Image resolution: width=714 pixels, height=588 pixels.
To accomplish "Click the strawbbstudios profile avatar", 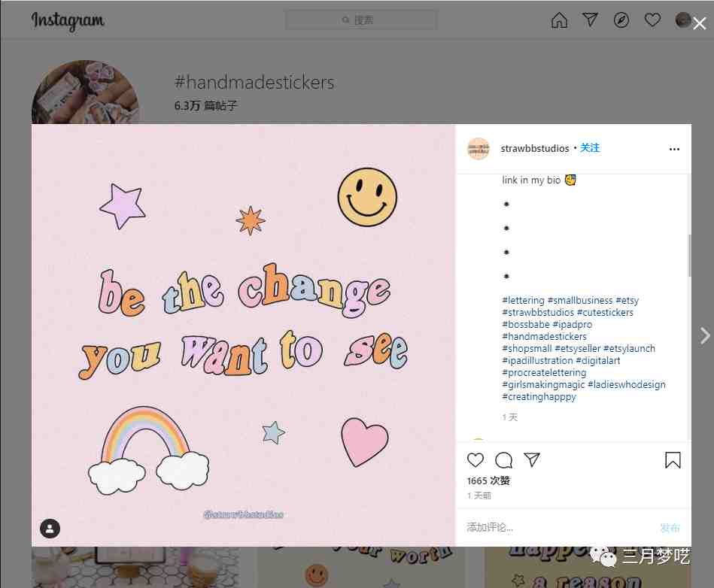I will [479, 149].
